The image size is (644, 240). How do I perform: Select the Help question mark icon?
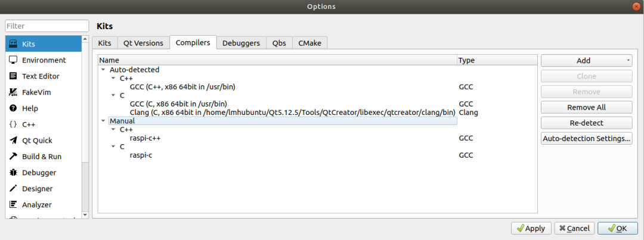click(x=13, y=108)
